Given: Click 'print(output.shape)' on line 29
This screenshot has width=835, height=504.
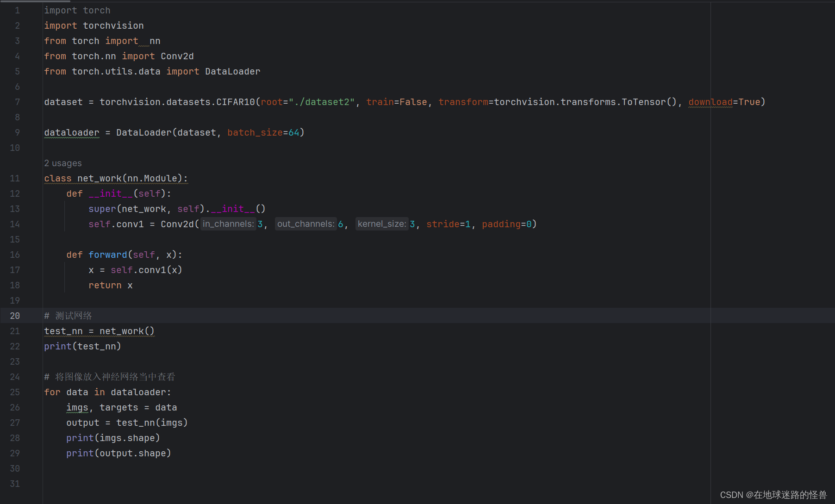Looking at the screenshot, I should pos(119,453).
